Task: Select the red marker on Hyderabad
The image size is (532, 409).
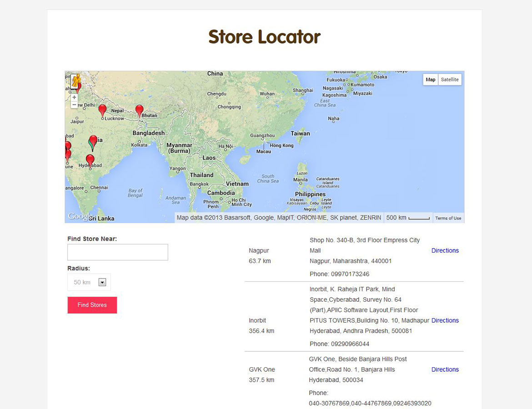Action: 90,160
